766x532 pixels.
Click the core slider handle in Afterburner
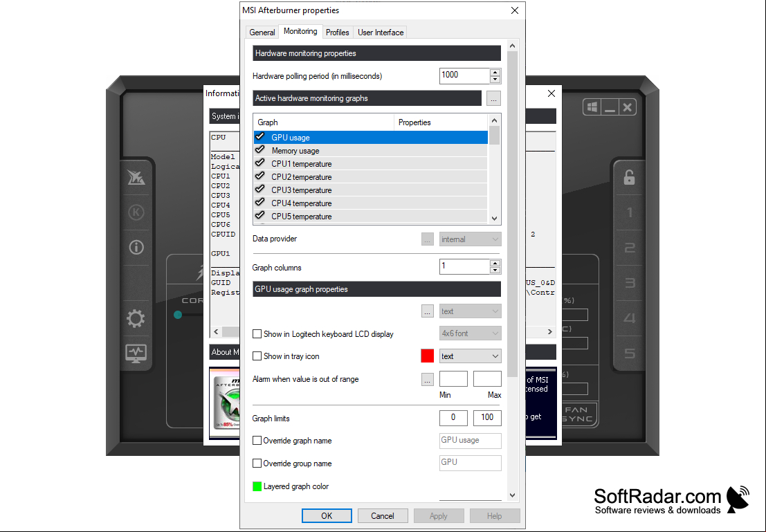click(178, 315)
